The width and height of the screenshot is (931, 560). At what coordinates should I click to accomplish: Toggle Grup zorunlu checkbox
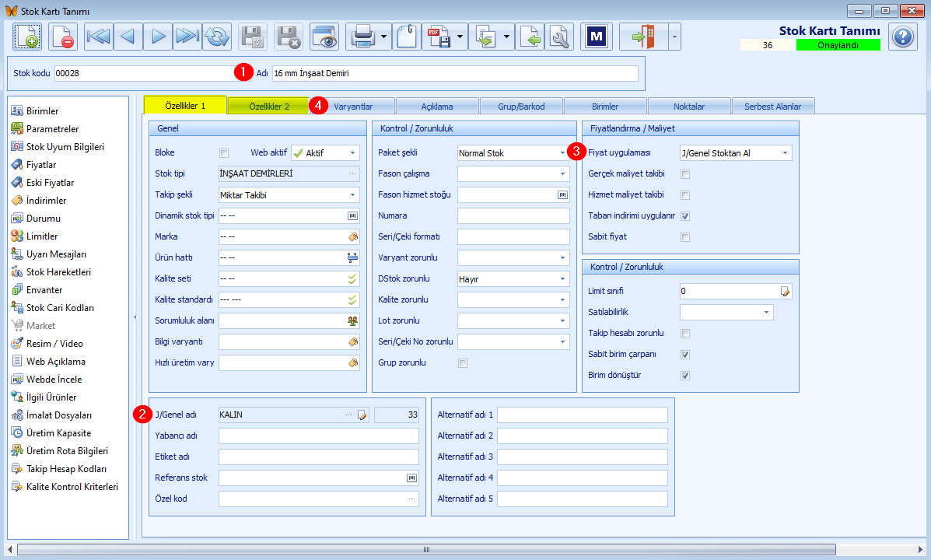click(x=463, y=363)
